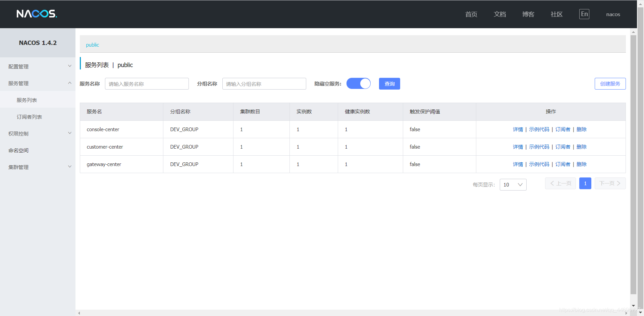Screen dimensions: 644x316
Task: Click the horizontal scrollbar left arrow
Action: (79, 313)
